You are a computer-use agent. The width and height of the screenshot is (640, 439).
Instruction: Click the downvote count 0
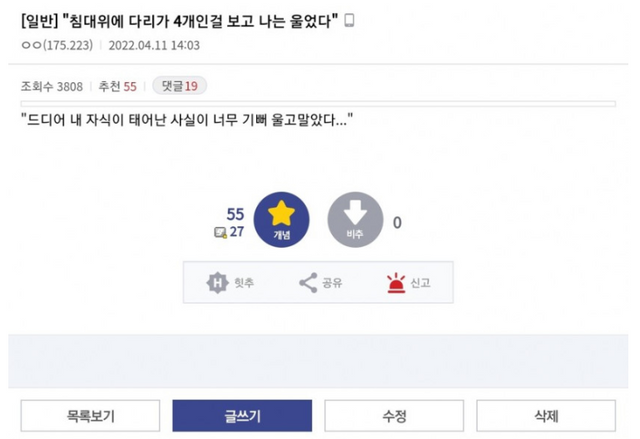397,222
